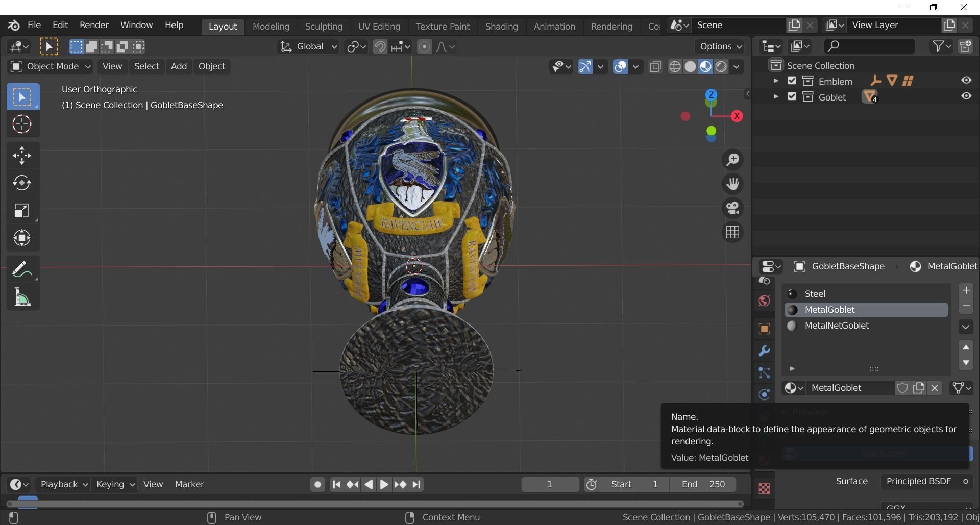Remove material slot with minus button

pyautogui.click(x=966, y=306)
